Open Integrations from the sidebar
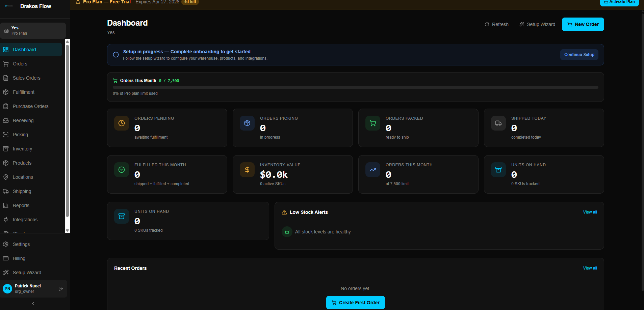Viewport: 644px width, 310px height. tap(31, 220)
